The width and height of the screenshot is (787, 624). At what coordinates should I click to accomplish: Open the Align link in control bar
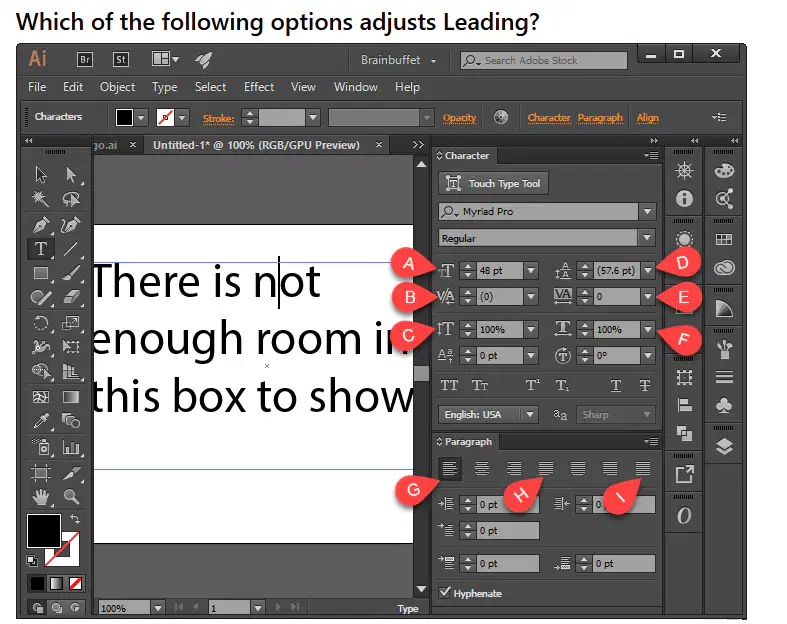click(x=647, y=118)
